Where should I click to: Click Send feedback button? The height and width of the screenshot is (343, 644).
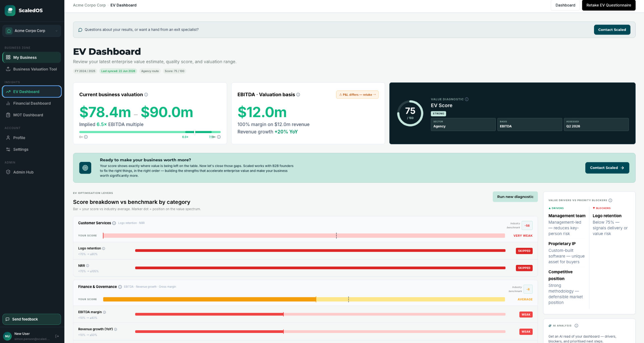pyautogui.click(x=32, y=319)
